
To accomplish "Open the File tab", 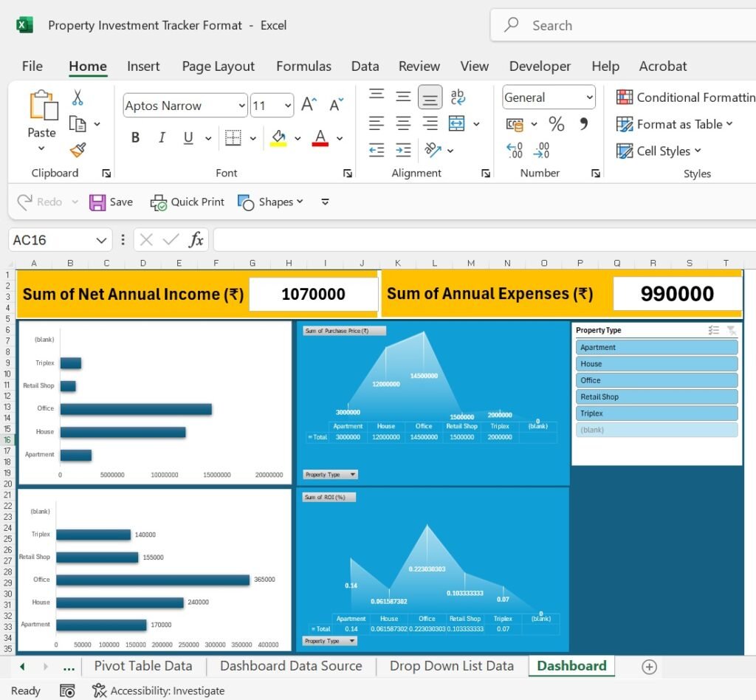I will click(32, 66).
